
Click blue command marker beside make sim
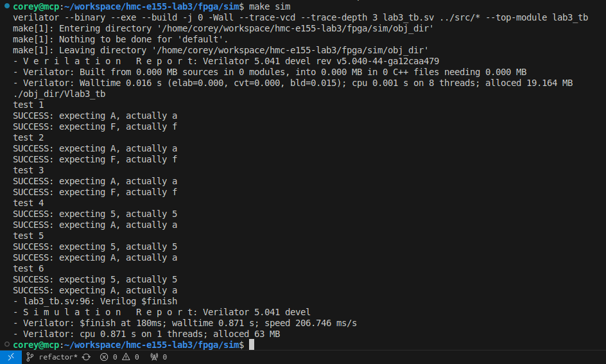coord(7,6)
